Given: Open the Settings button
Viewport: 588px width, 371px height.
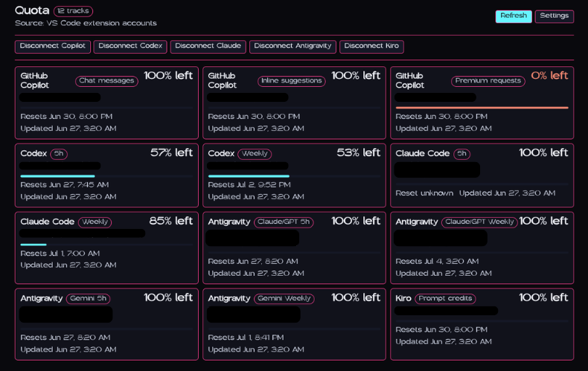Looking at the screenshot, I should (554, 16).
